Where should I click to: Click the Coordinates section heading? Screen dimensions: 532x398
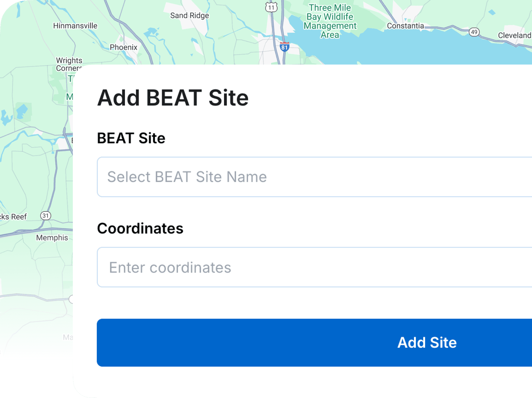140,229
